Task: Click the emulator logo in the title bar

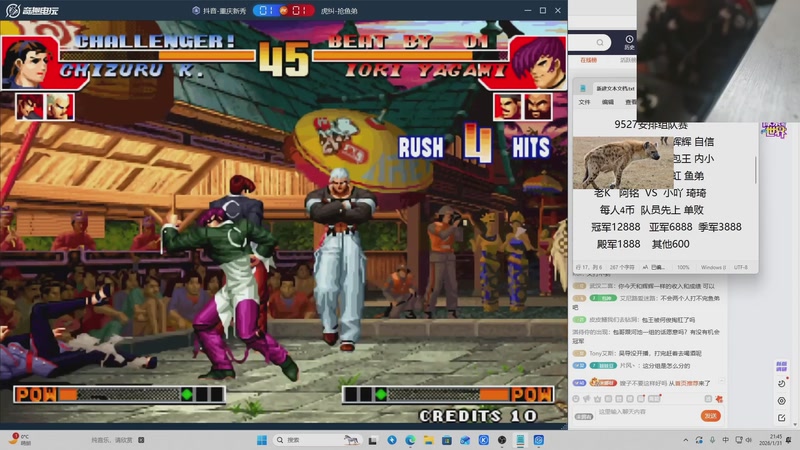Action: (x=32, y=10)
